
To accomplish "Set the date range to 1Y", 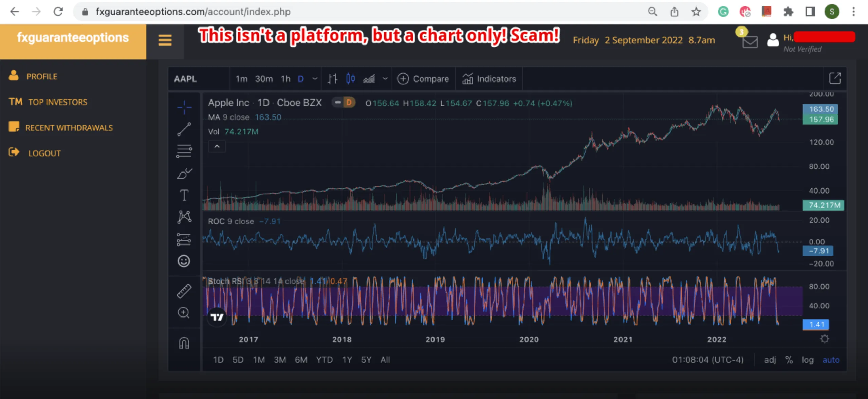I will pos(347,360).
